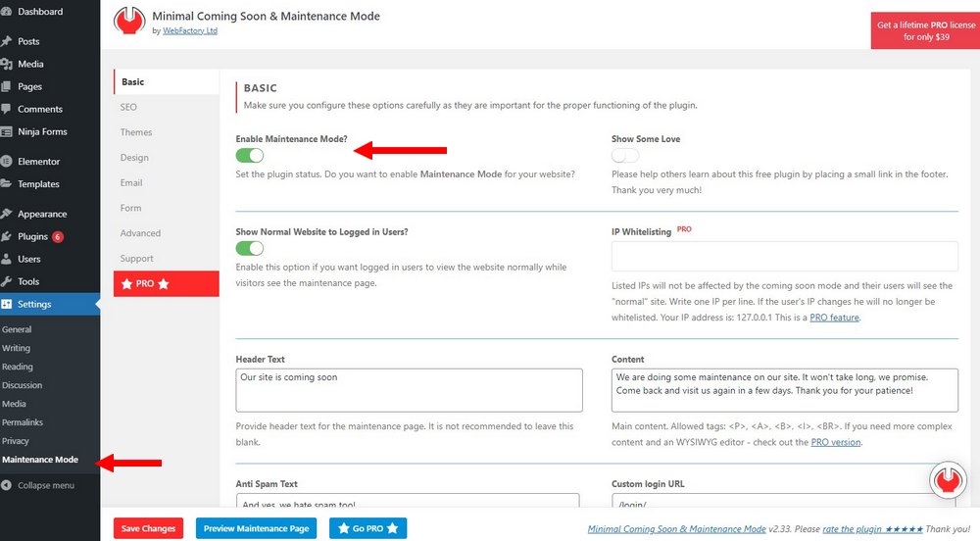Switch to the Themes tab

[x=167, y=132]
